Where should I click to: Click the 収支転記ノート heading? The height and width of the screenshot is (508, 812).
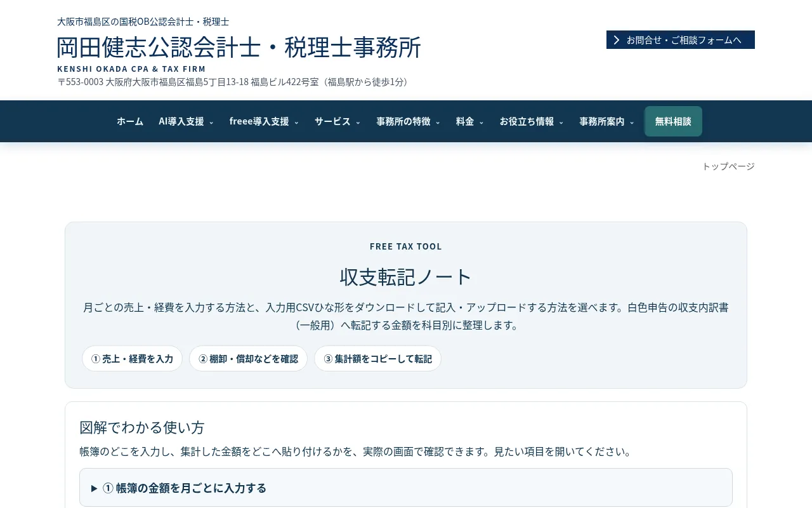click(406, 277)
